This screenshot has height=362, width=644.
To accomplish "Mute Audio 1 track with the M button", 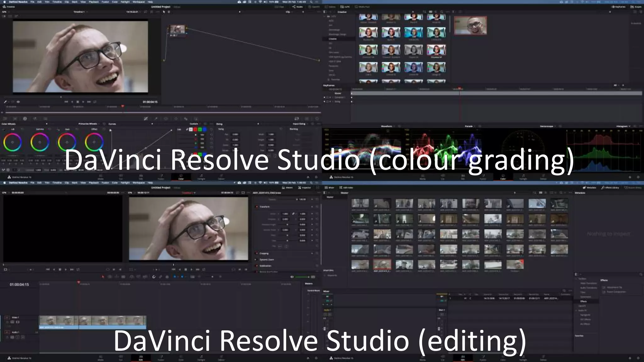I will tap(23, 337).
